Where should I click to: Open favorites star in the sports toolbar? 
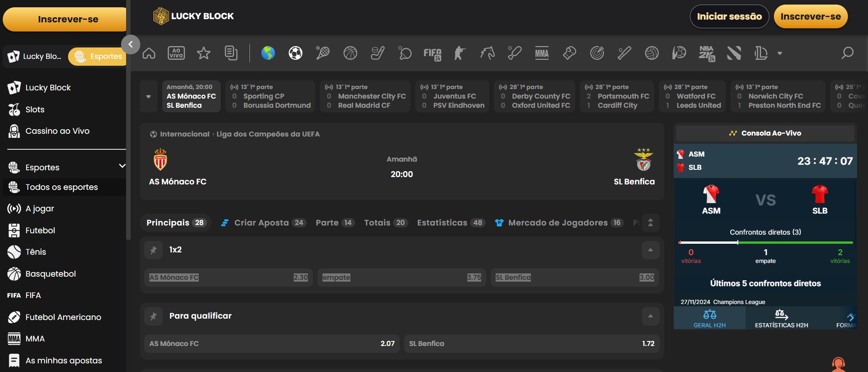204,53
